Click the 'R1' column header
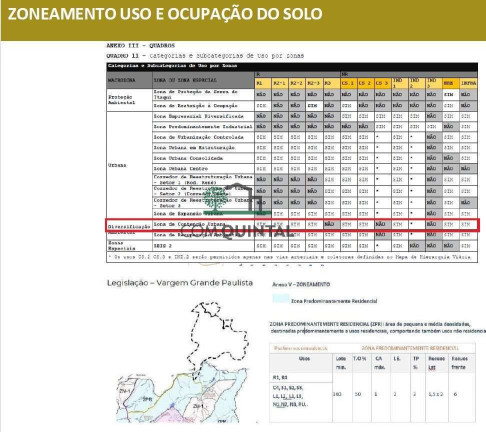 263,83
